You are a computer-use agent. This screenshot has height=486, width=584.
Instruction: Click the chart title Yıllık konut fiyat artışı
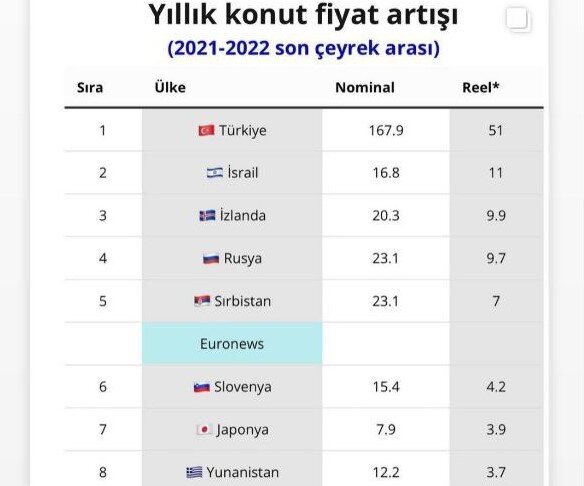(x=303, y=15)
